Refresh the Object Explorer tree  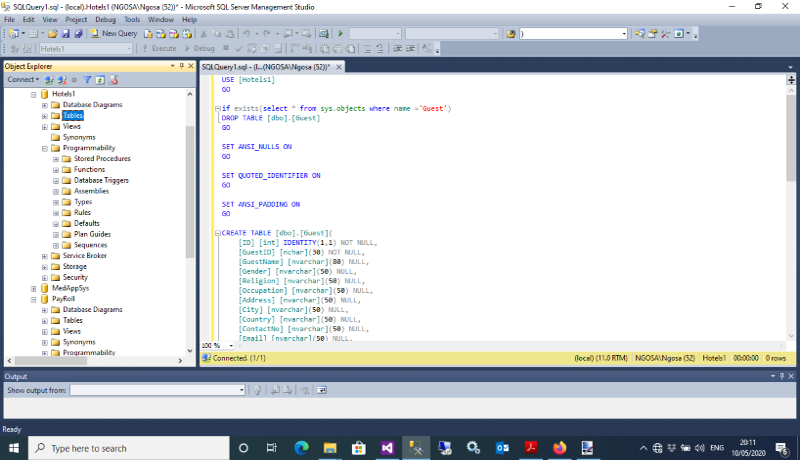100,80
